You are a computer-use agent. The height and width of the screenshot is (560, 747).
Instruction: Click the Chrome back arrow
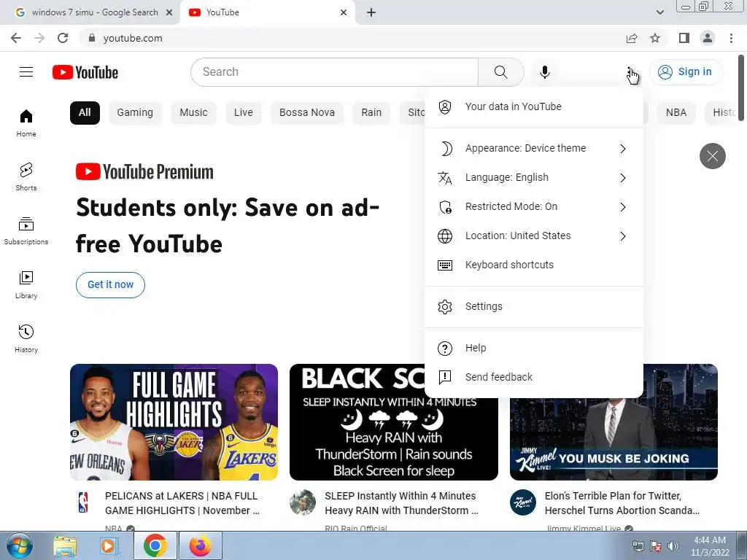(x=16, y=38)
